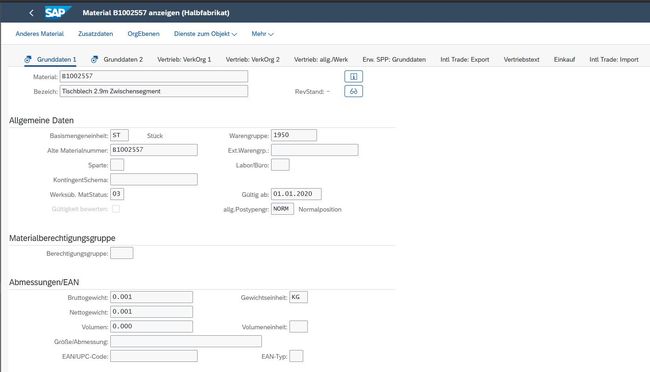Viewport: 650px width, 372px height.
Task: Switch to Vertrieb: VerkOrg 1 tab
Action: click(184, 60)
